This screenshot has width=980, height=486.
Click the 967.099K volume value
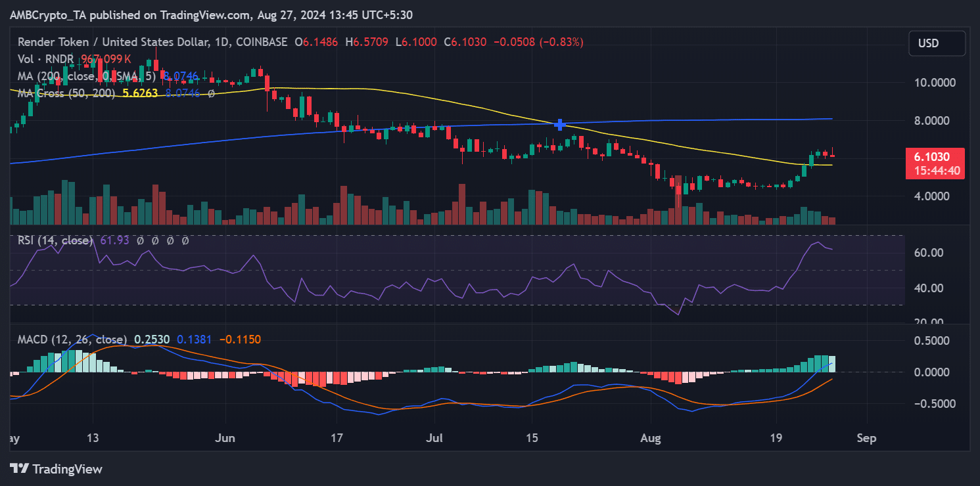106,59
